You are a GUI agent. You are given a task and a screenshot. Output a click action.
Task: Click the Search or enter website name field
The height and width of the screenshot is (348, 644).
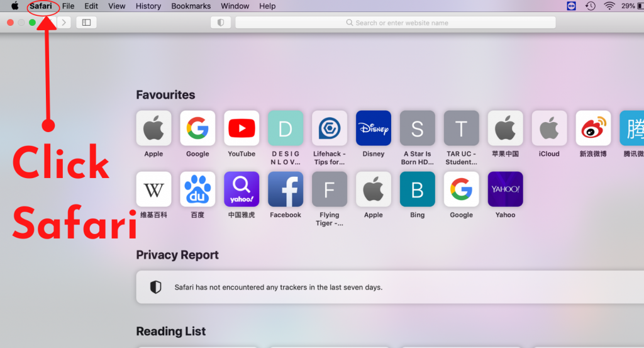click(x=396, y=23)
